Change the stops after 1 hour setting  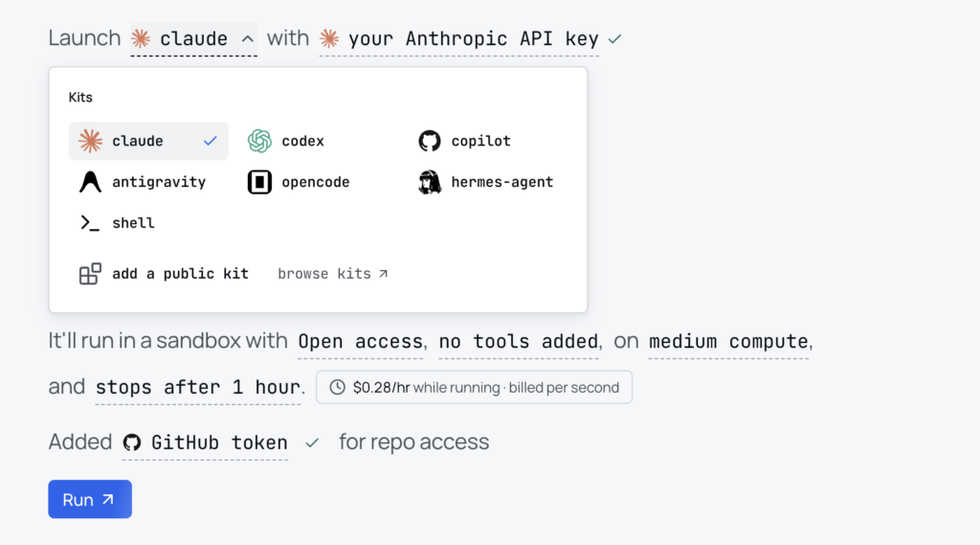[x=197, y=387]
